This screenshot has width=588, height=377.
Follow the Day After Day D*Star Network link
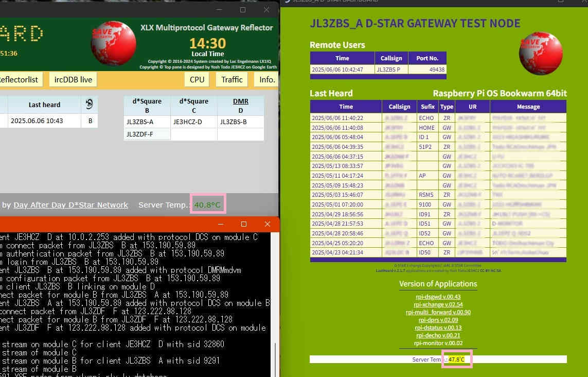70,205
